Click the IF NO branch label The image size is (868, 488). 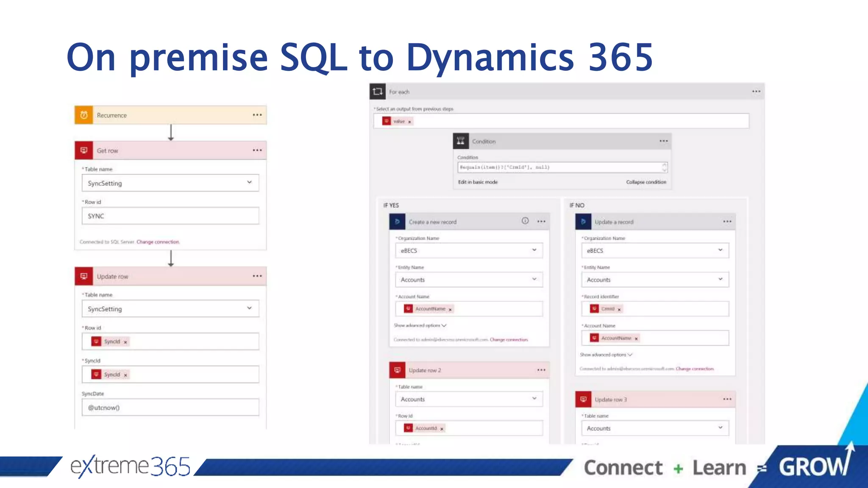[577, 205]
